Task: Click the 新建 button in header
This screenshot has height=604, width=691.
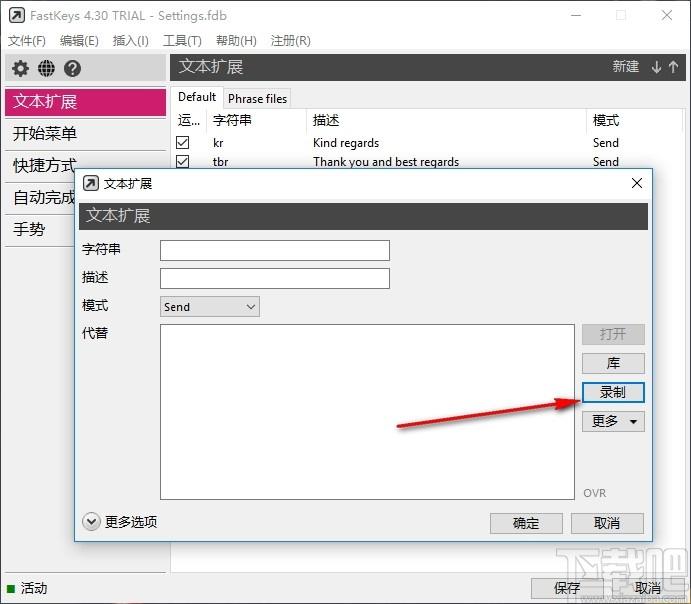Action: 625,67
